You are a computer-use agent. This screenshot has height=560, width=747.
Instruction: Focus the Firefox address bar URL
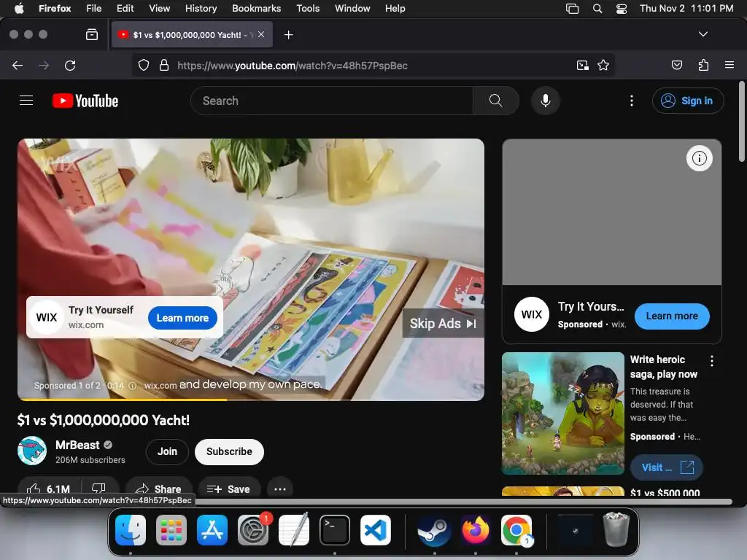click(x=292, y=65)
